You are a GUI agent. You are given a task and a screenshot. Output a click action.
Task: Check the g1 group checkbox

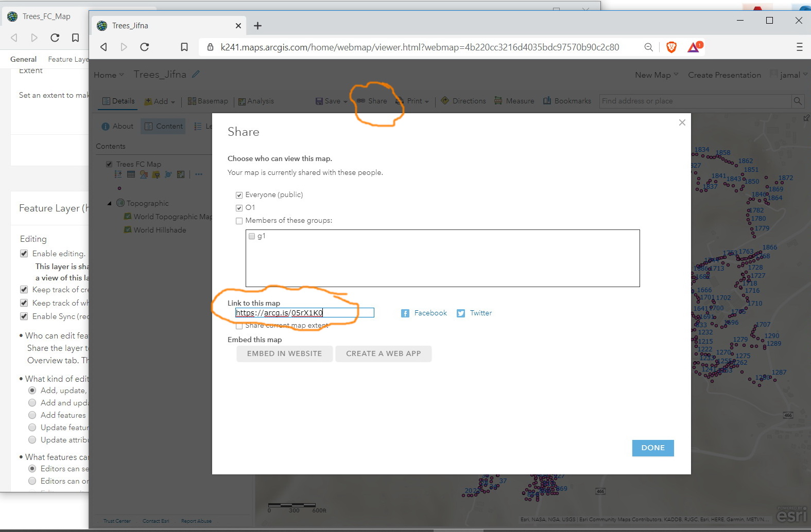252,236
